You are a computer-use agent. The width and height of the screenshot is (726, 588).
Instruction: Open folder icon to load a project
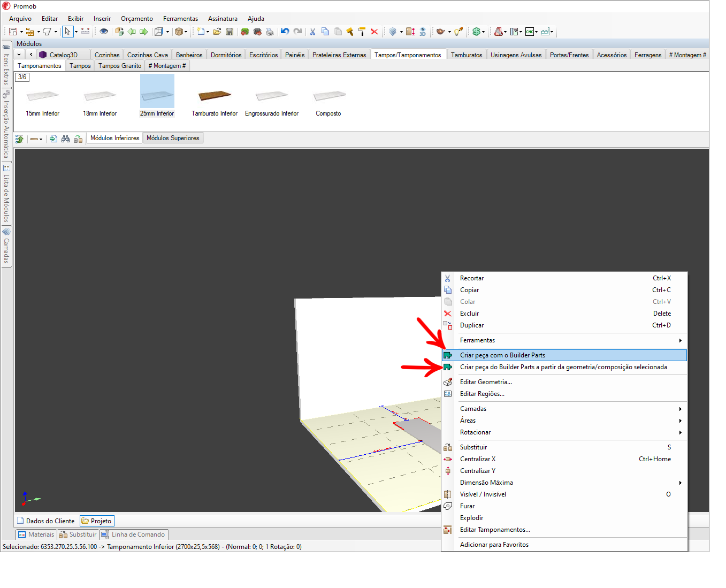(217, 32)
